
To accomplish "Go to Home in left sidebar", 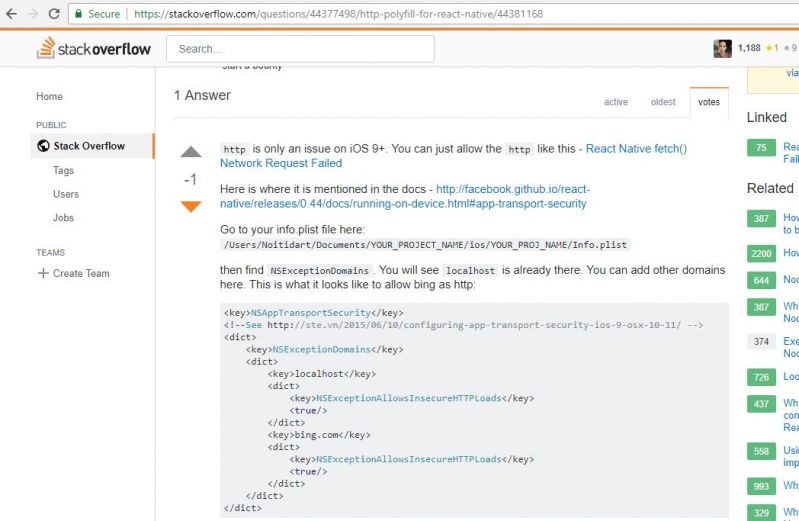I will click(x=49, y=97).
